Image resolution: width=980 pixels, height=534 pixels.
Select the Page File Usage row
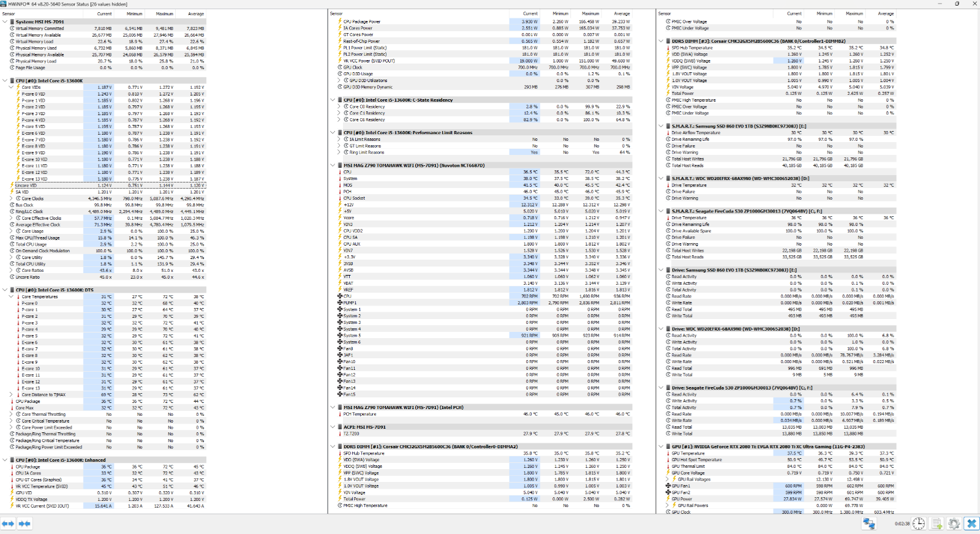[107, 67]
